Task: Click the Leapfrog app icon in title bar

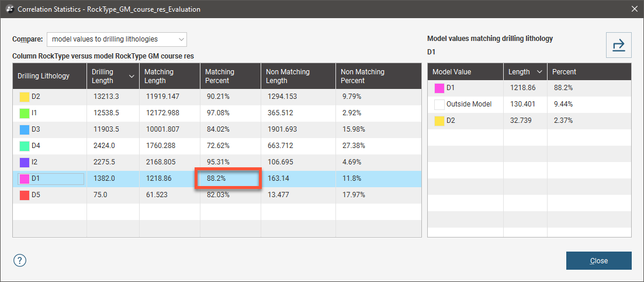Action: click(9, 8)
